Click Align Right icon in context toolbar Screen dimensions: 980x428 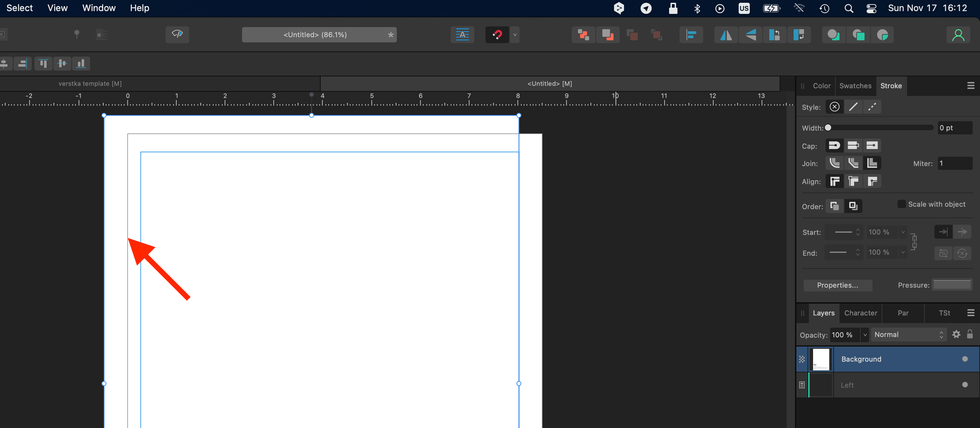23,63
